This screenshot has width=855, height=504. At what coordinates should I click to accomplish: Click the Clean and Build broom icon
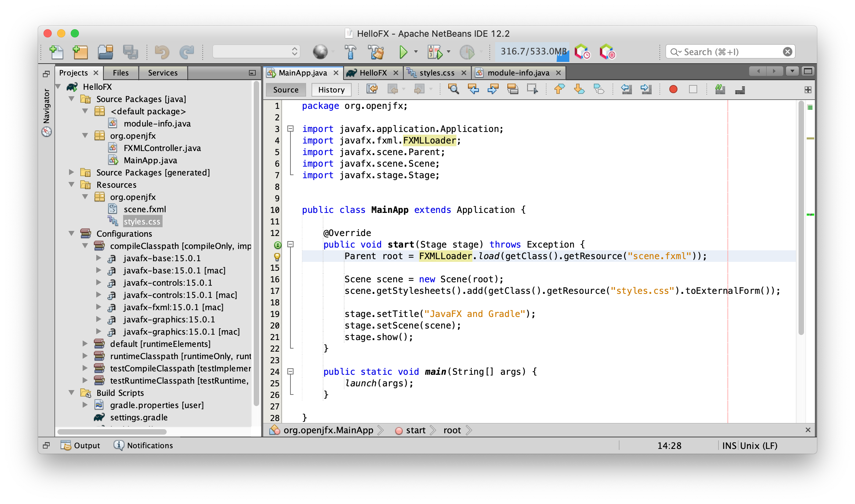376,52
